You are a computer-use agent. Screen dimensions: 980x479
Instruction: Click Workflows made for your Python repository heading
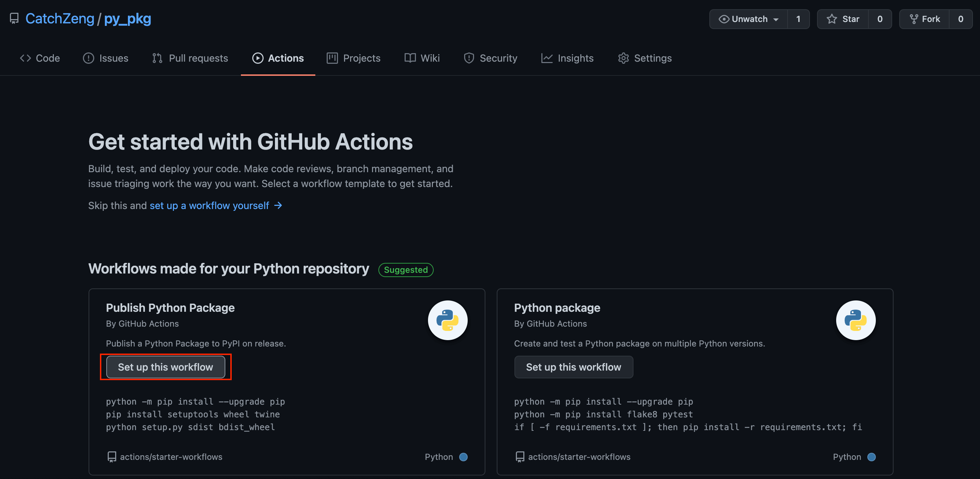point(229,269)
